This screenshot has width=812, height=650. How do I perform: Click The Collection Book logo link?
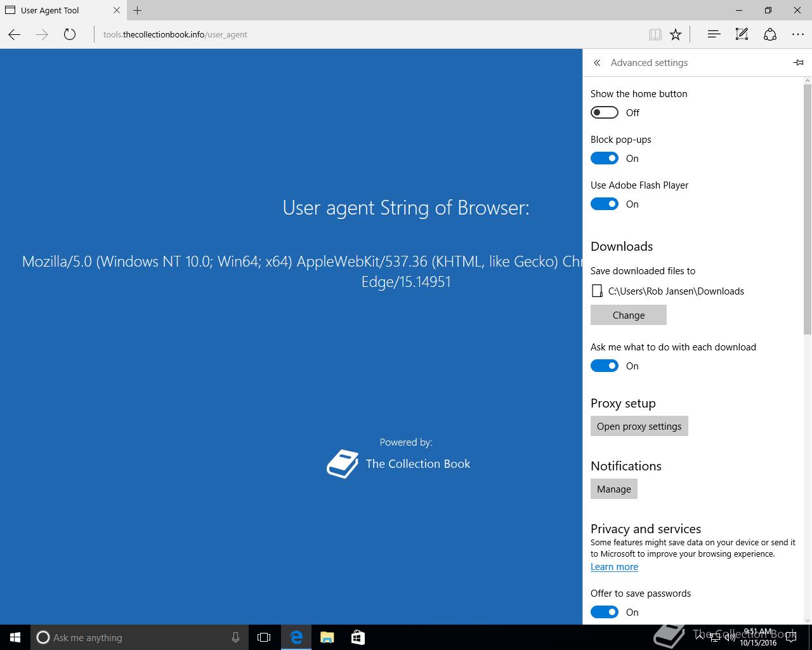[x=399, y=464]
